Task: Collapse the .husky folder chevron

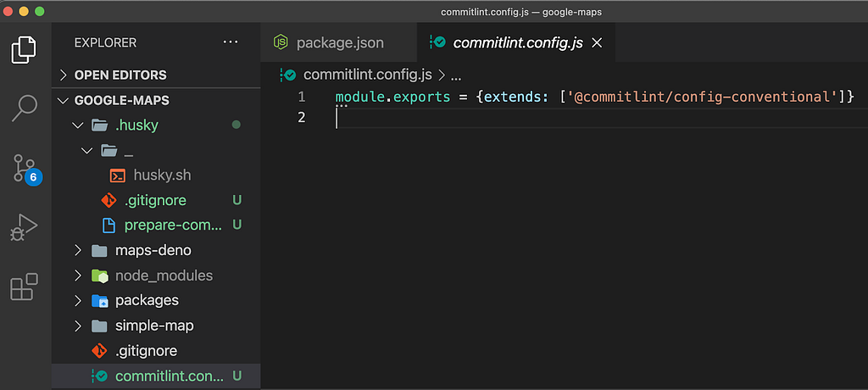Action: click(x=77, y=125)
